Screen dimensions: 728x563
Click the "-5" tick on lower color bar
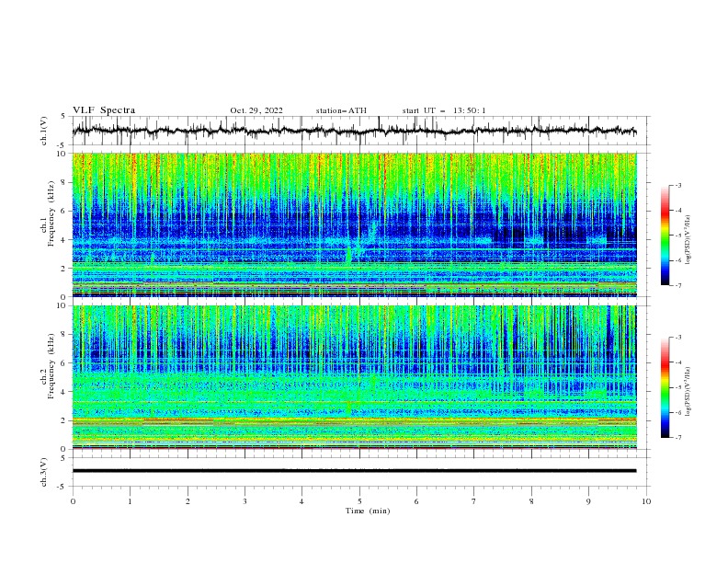[x=677, y=387]
